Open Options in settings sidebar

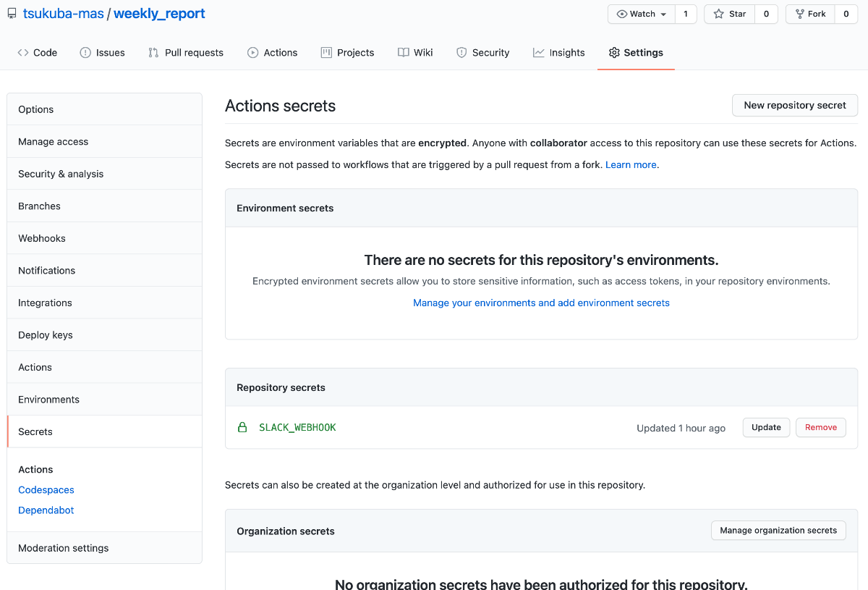(x=104, y=109)
